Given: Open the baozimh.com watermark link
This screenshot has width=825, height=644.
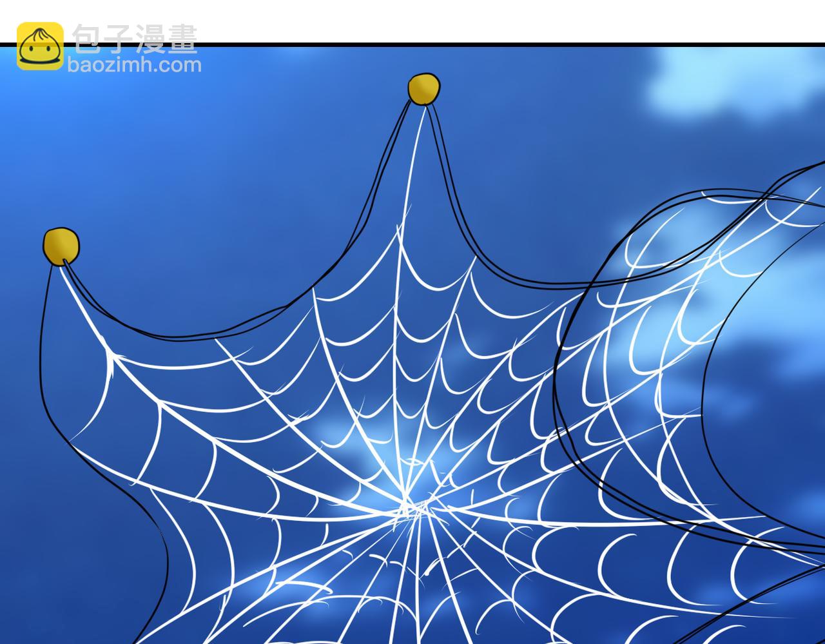Looking at the screenshot, I should tap(134, 65).
